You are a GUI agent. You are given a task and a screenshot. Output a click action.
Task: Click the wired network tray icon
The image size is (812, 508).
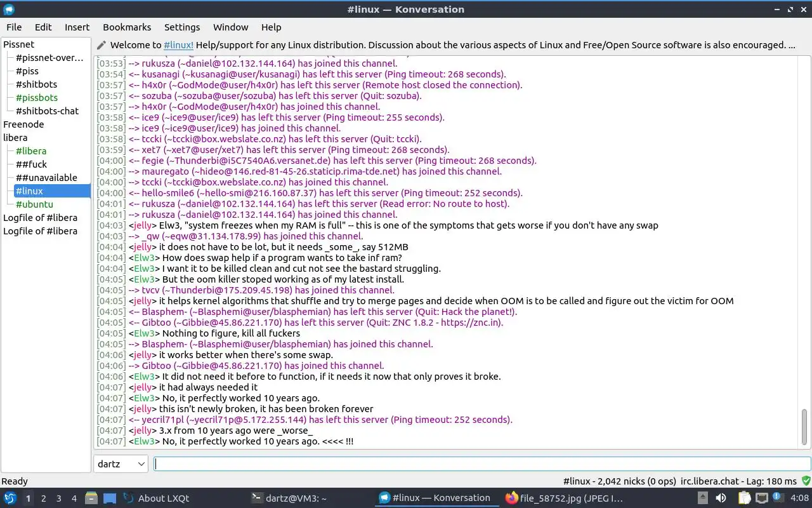tap(761, 498)
